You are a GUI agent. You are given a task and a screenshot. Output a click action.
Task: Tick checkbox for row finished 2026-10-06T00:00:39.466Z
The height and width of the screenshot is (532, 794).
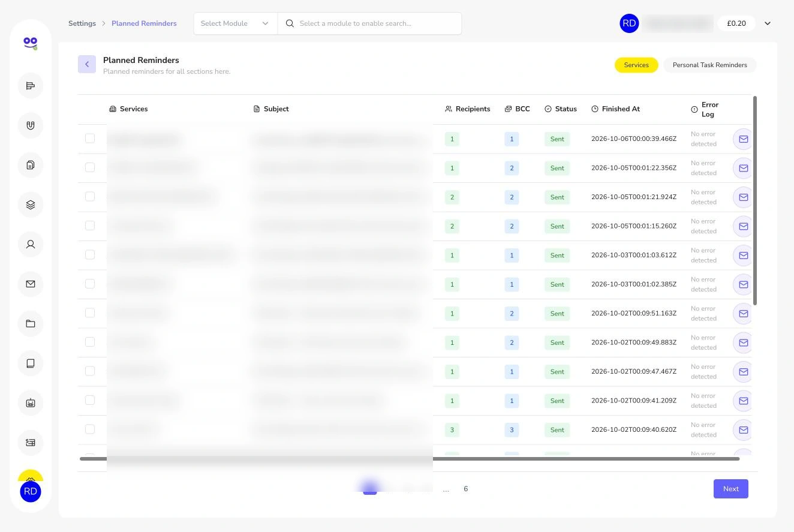90,138
